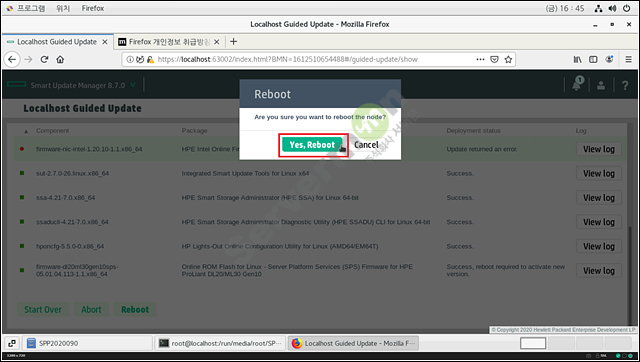Open the Firefox Library icon
Viewport: 640px width, 362px height.
578,60
